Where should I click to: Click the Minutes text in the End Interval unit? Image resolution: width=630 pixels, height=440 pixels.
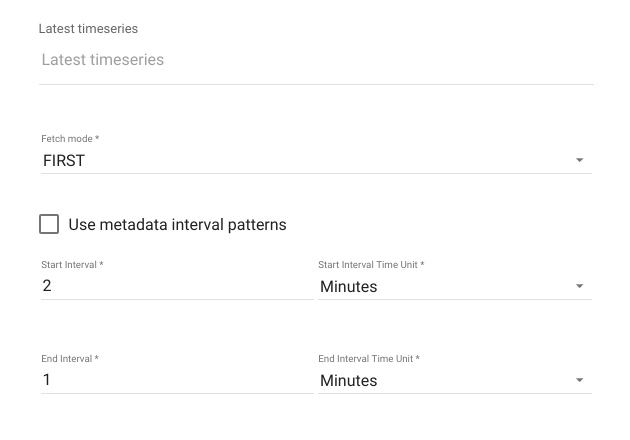[x=349, y=381]
